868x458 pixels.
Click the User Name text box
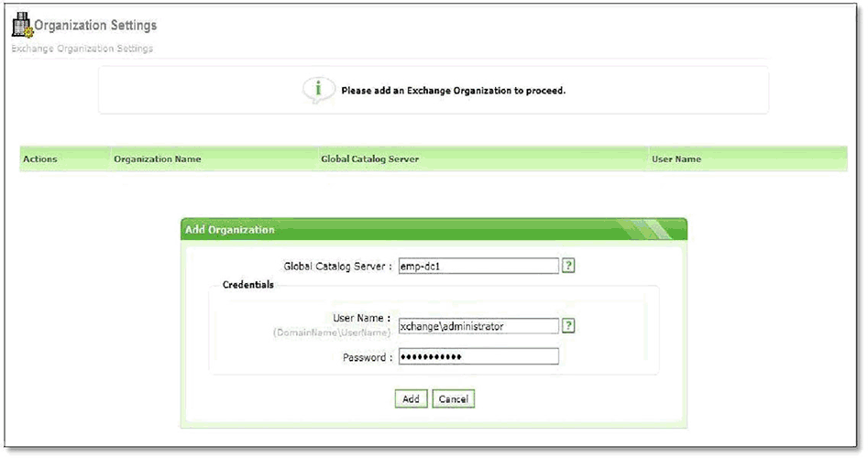pyautogui.click(x=478, y=325)
